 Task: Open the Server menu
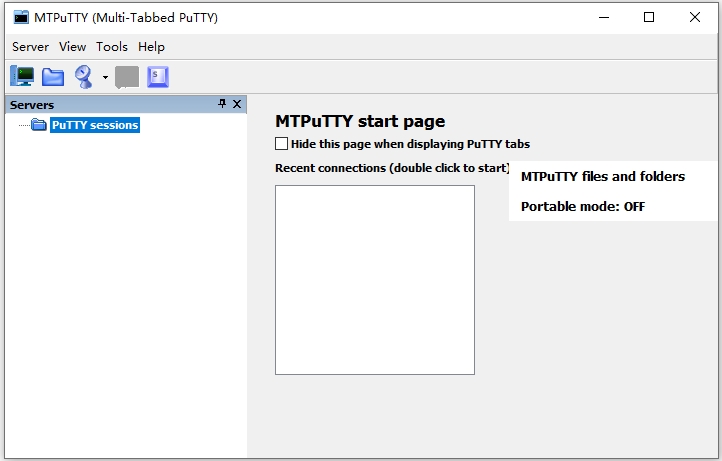pyautogui.click(x=30, y=47)
